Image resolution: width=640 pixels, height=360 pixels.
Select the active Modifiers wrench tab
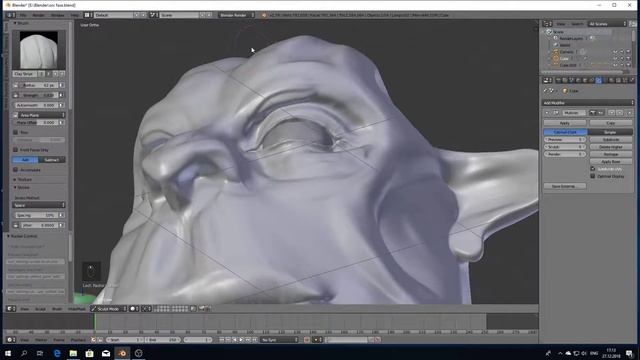pyautogui.click(x=599, y=80)
